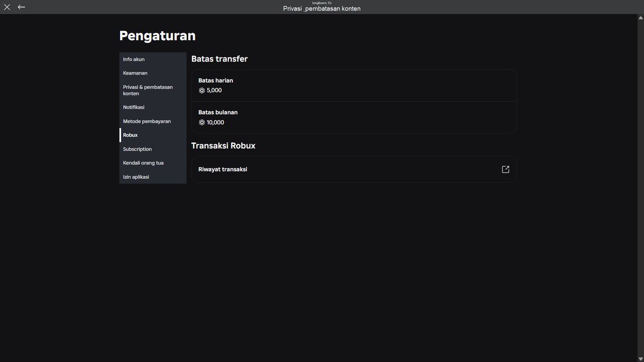Viewport: 644px width, 362px height.
Task: Go back using the left arrow icon
Action: coord(21,7)
